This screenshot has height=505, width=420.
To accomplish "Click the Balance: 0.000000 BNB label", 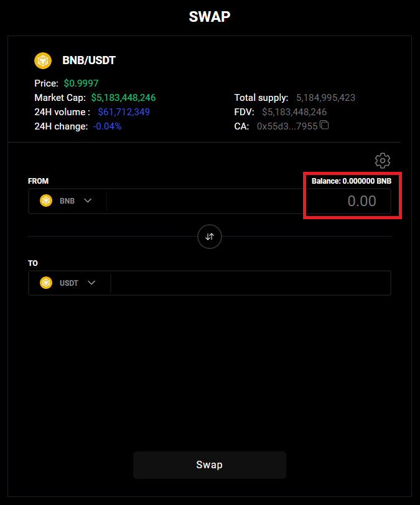I will 352,181.
